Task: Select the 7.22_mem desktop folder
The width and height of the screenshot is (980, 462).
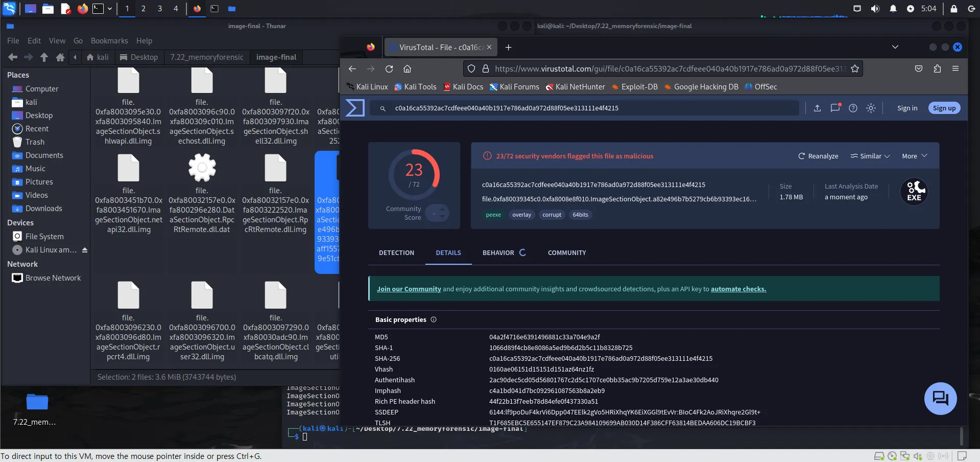Action: [x=35, y=410]
